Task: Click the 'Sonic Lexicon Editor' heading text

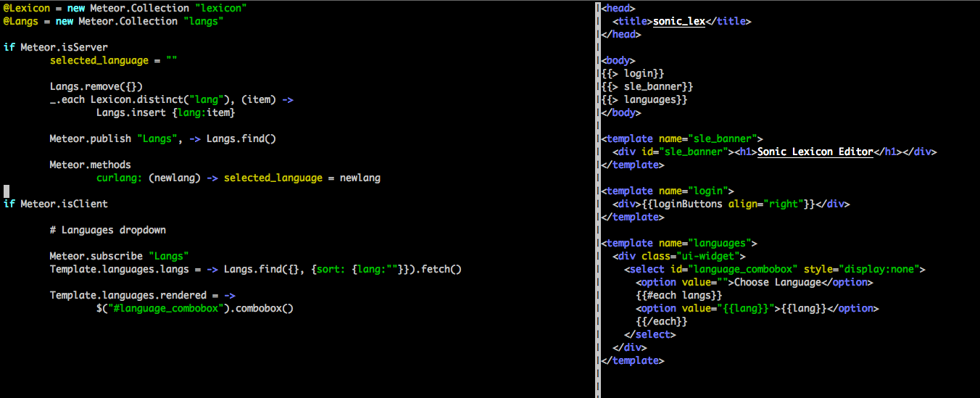Action: click(x=815, y=152)
